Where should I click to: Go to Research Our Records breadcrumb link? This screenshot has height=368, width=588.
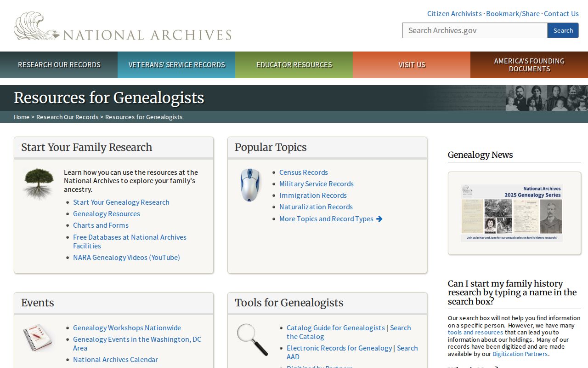[67, 117]
